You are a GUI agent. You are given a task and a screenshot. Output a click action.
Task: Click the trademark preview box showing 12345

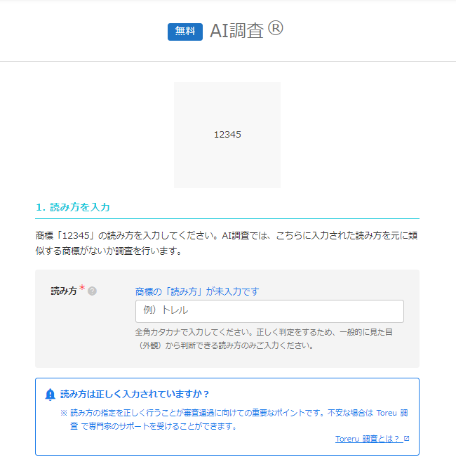coord(227,135)
